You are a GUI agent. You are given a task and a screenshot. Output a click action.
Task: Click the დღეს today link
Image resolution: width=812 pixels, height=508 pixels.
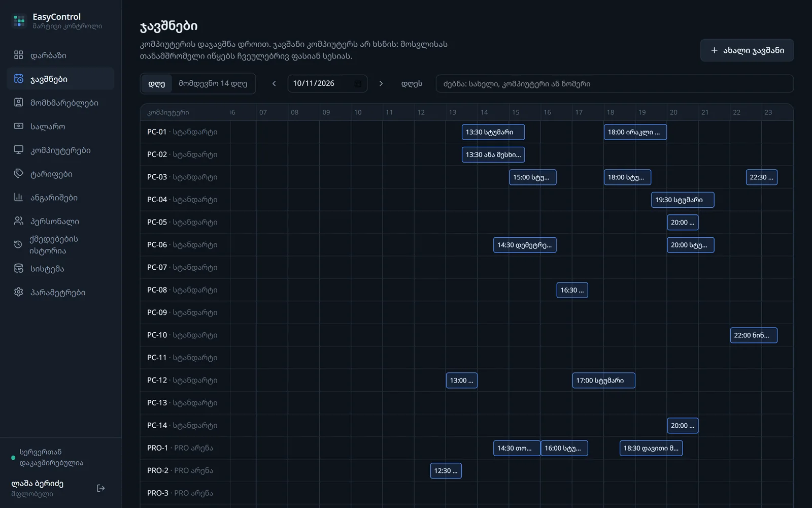coord(412,84)
